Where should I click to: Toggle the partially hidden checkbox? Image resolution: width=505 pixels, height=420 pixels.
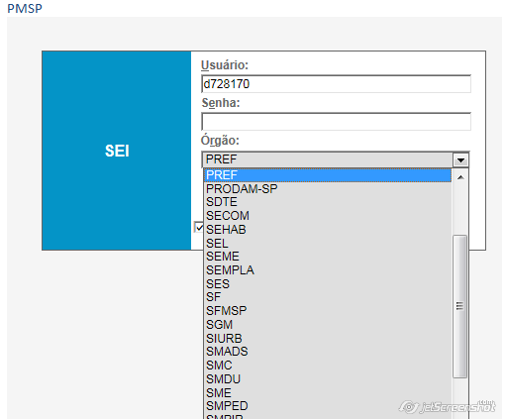pyautogui.click(x=198, y=227)
